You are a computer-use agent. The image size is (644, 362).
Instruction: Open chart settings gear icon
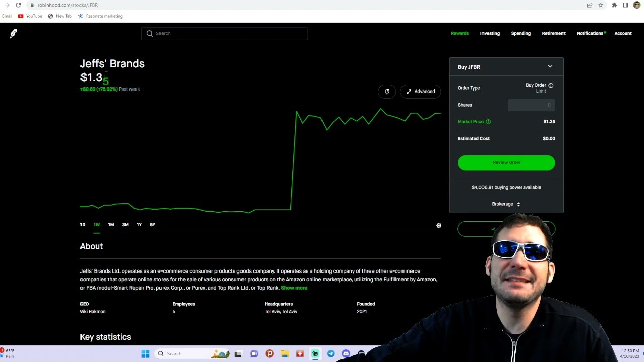439,226
